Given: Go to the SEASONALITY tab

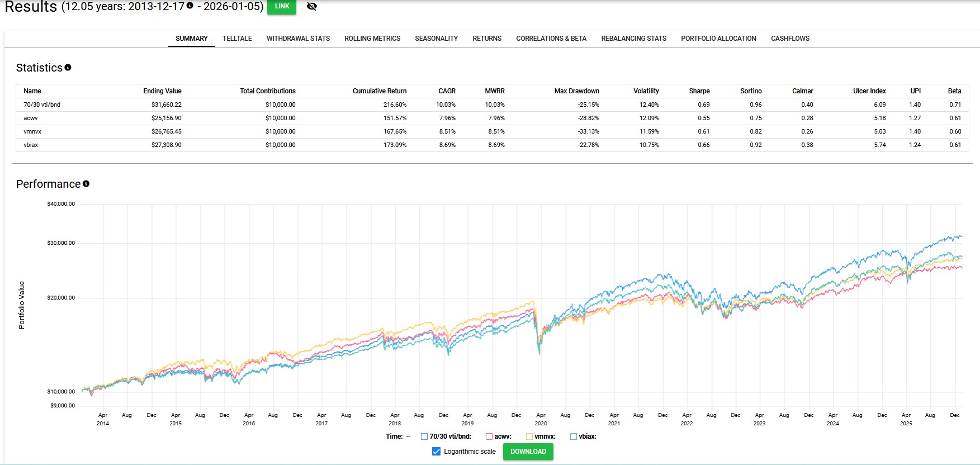Looking at the screenshot, I should (x=436, y=39).
